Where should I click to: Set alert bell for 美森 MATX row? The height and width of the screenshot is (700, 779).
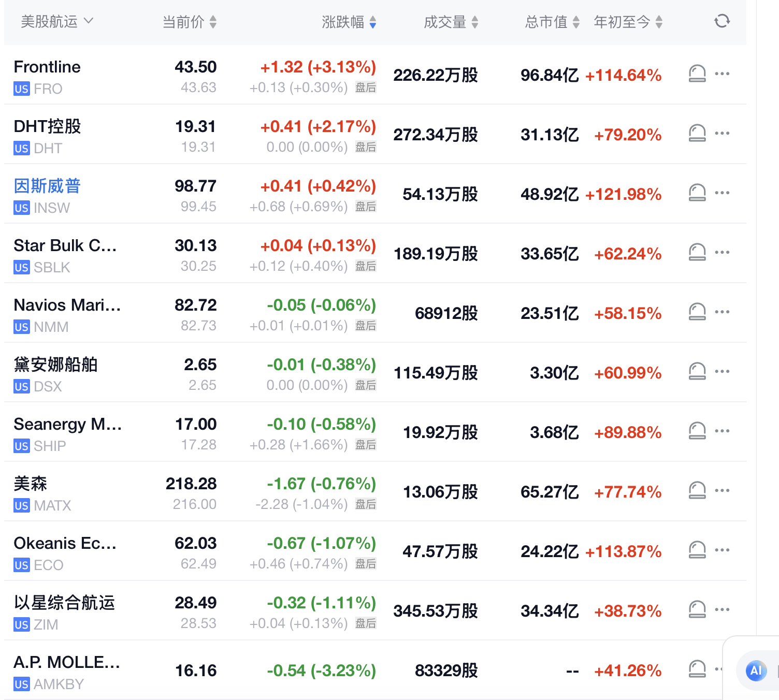pos(697,490)
